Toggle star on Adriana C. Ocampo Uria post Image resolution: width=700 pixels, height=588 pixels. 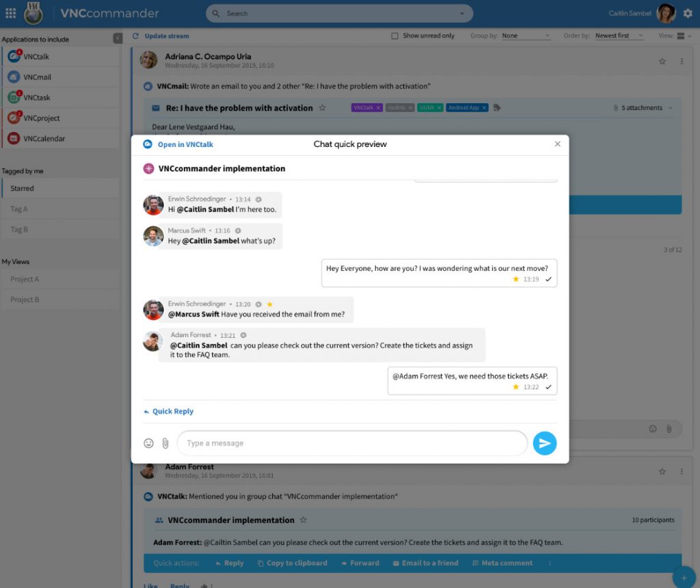(x=662, y=61)
